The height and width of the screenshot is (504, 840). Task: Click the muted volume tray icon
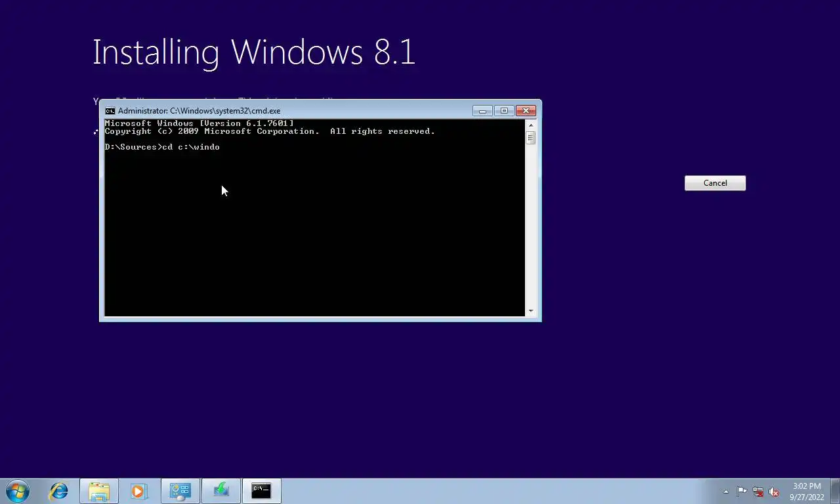774,492
